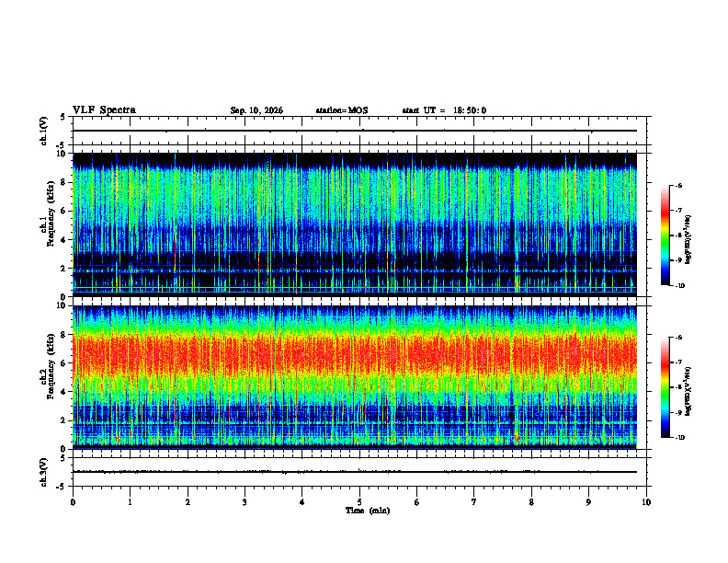Click the ch.1 spectrogram's color scale bar
This screenshot has height=563, width=728.
(x=665, y=236)
